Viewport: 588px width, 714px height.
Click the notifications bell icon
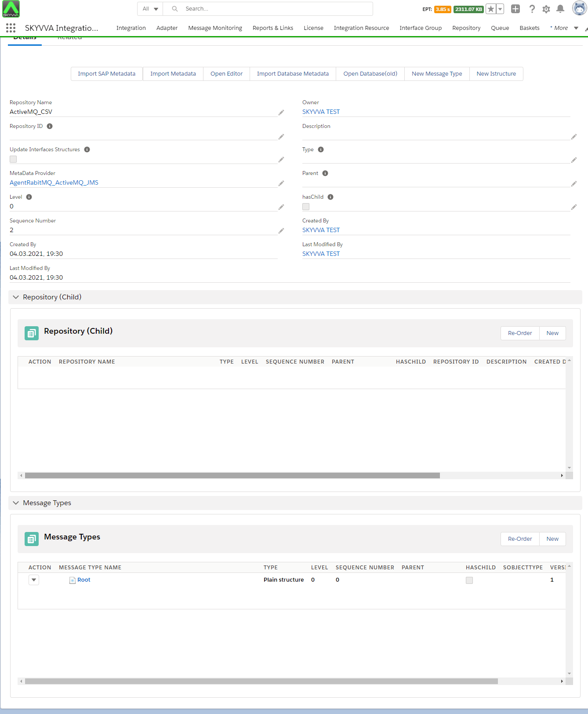pos(560,9)
